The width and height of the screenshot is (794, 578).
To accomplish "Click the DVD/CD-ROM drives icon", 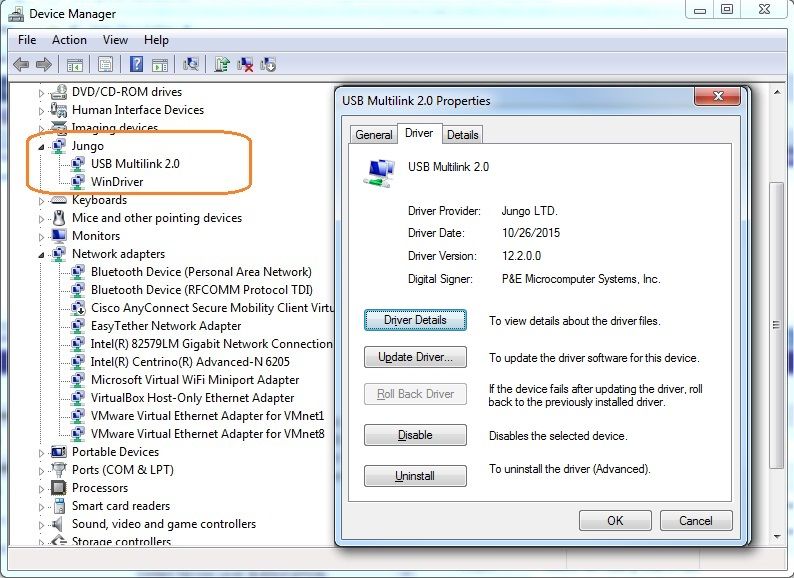I will [59, 92].
